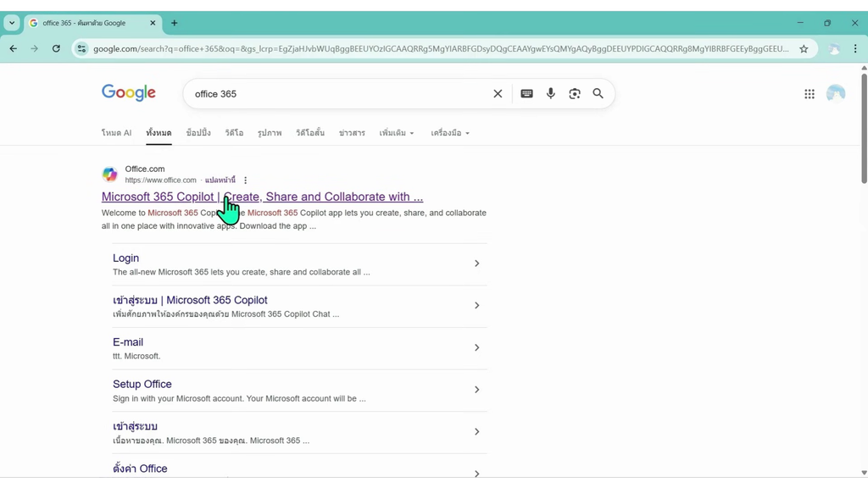Click chevron on the E-mail row
Viewport: 868px width, 488px height.
(x=476, y=347)
